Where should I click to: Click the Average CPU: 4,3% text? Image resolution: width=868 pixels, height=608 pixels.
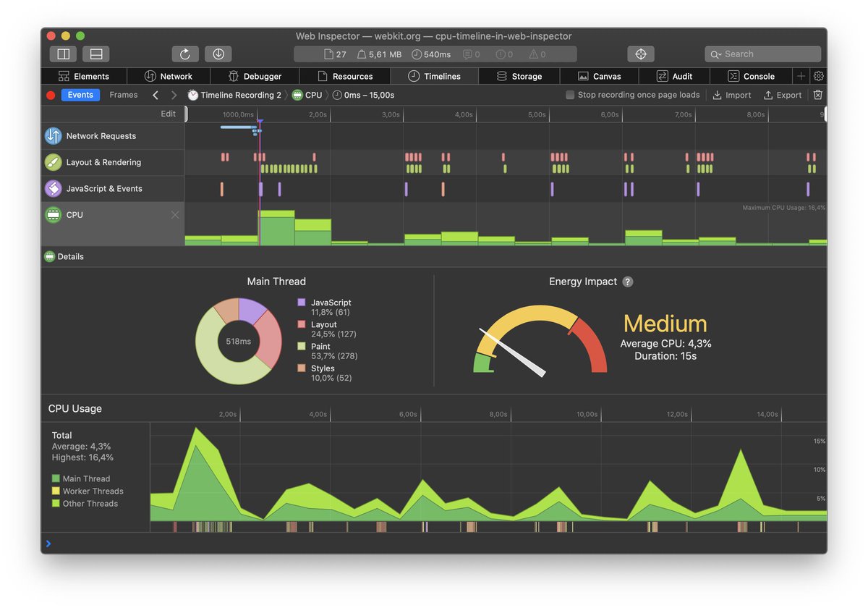(665, 344)
